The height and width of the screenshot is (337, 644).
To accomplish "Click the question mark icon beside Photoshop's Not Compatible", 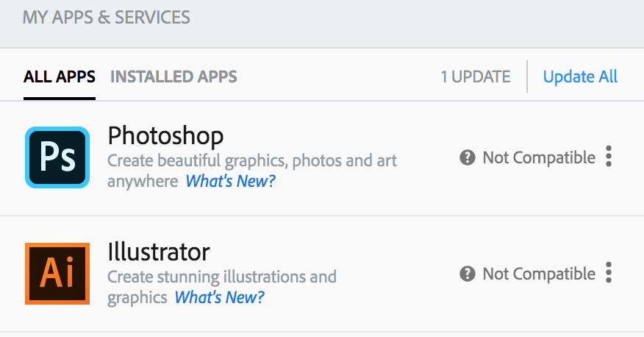I will click(467, 157).
